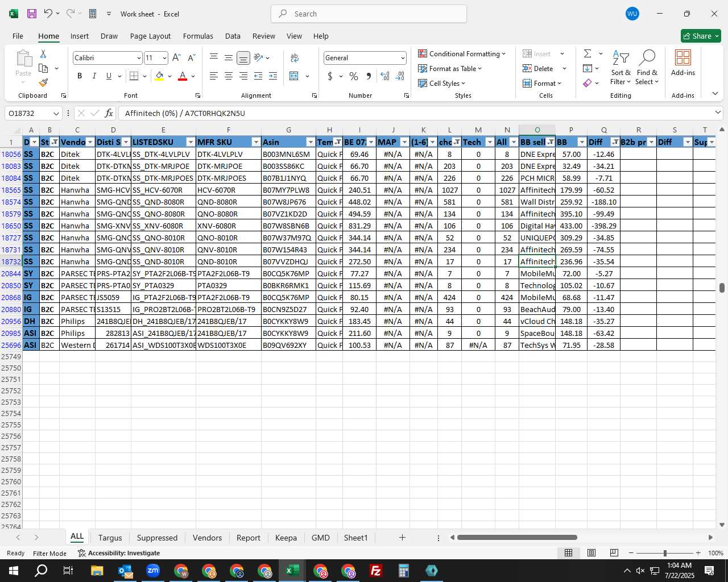Click the Paste button
This screenshot has height=582, width=728.
(x=23, y=63)
